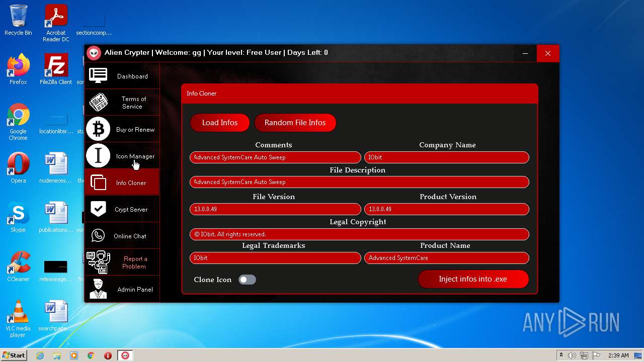Click the Alien Crypter taskbar button
Screen dimensions: 644x362
[x=125, y=355]
